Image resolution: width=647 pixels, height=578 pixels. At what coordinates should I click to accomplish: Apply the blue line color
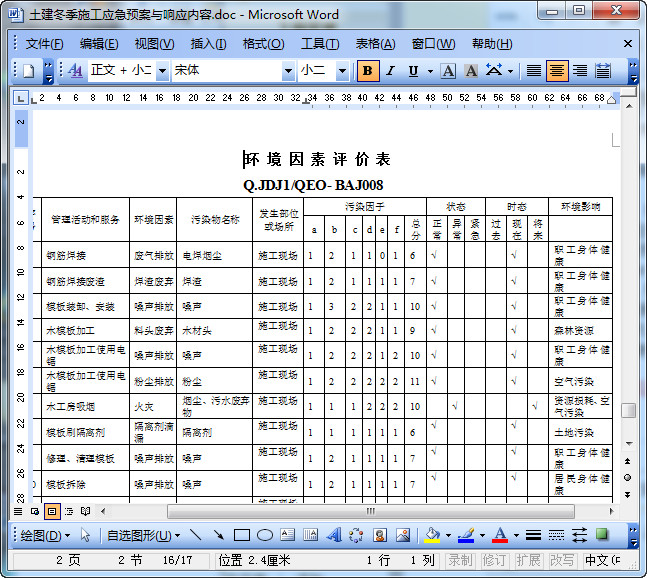click(466, 535)
